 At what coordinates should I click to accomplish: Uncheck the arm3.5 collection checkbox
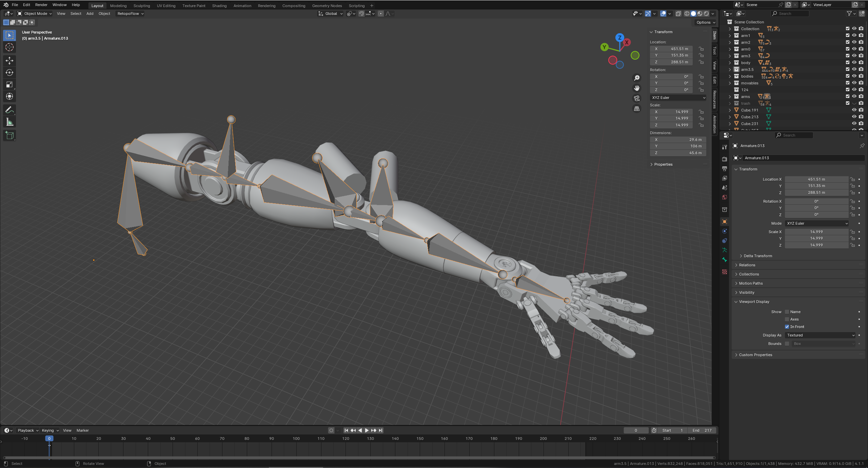click(x=848, y=69)
